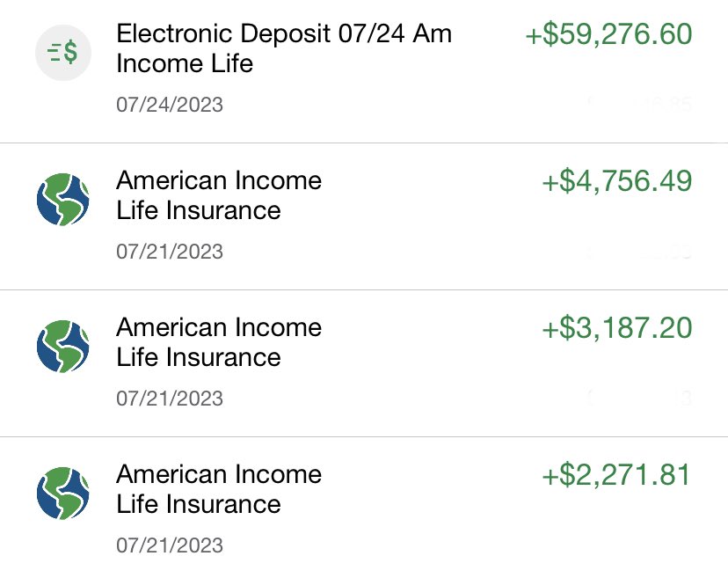Tap the 07/21/2023 date under the $4,756.49 transaction
The image size is (728, 578).
170,252
